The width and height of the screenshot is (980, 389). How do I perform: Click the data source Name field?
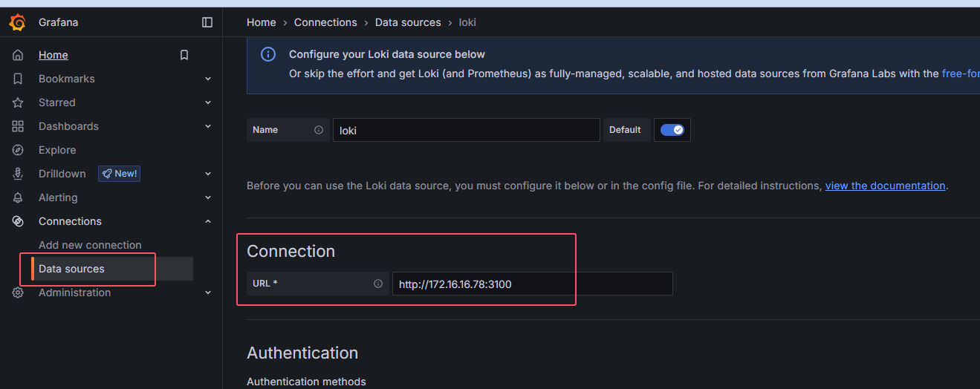[x=466, y=130]
